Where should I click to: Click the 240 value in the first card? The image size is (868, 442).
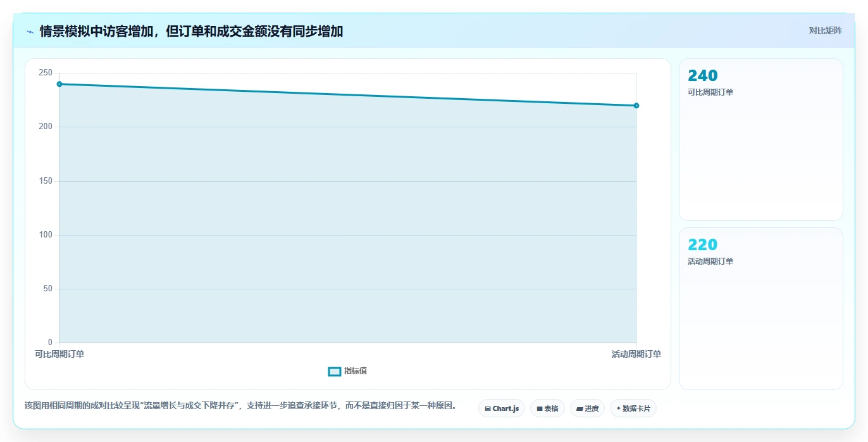[703, 76]
